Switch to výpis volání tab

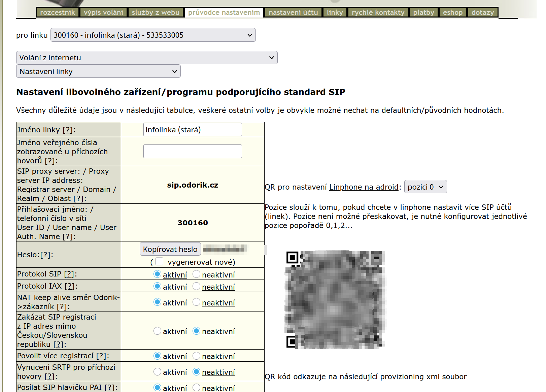point(103,12)
